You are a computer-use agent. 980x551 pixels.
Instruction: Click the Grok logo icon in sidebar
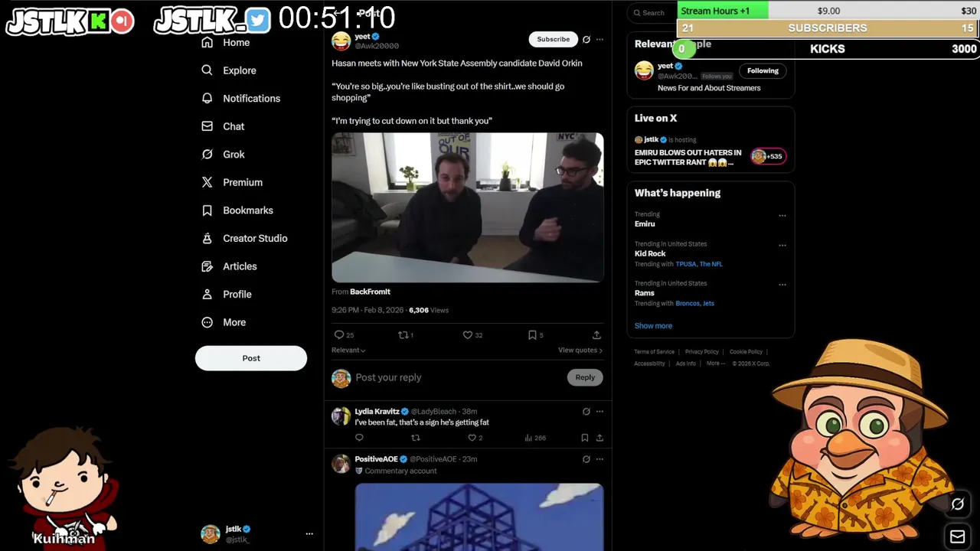click(x=207, y=154)
